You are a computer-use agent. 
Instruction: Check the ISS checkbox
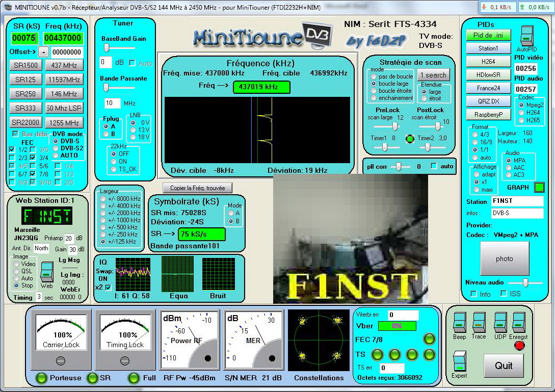tap(504, 294)
